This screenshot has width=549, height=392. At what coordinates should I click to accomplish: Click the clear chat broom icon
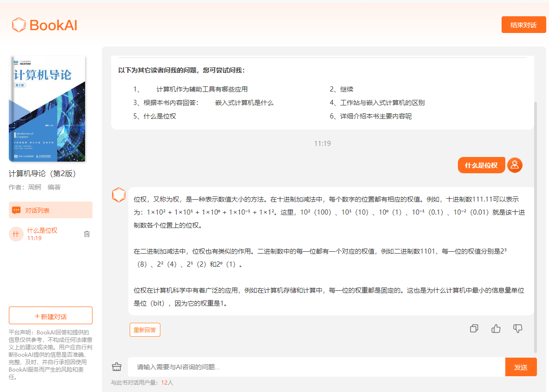117,367
